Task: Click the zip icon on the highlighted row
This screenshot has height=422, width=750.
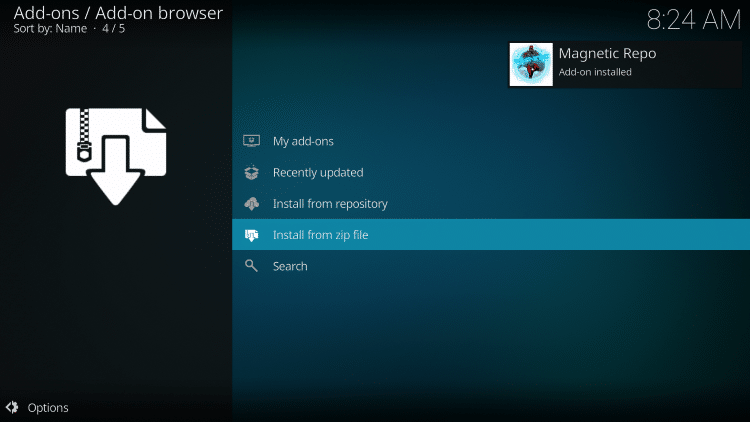Action: [251, 235]
